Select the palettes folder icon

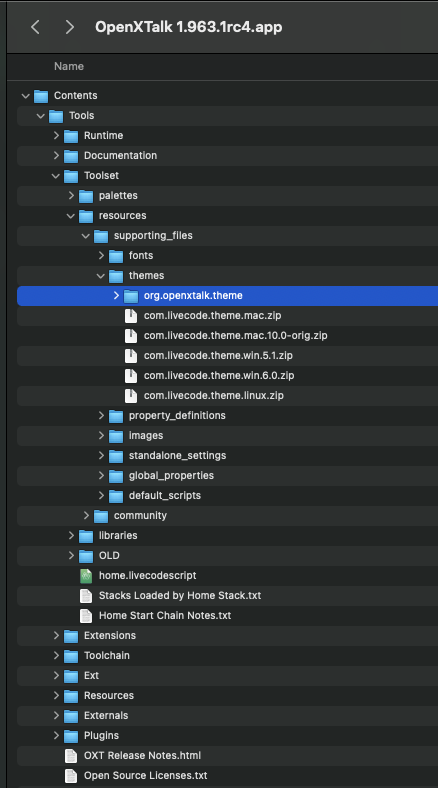[x=86, y=196]
